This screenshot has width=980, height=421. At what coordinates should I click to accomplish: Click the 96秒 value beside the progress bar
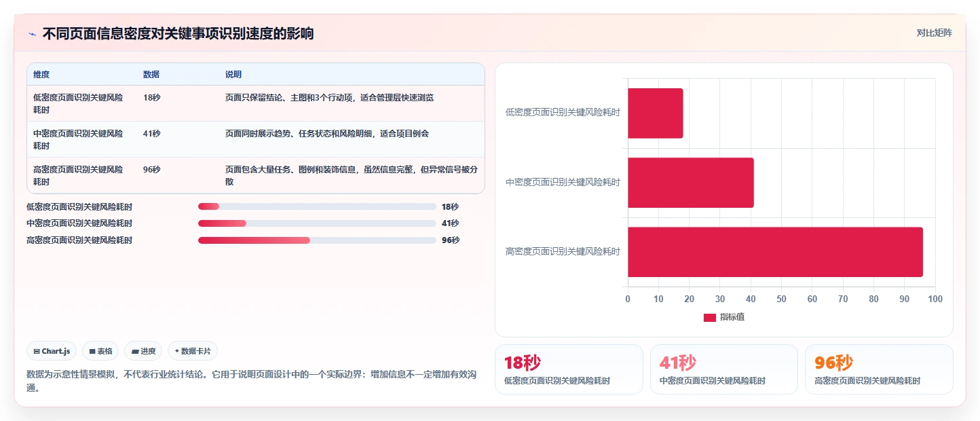coord(451,240)
